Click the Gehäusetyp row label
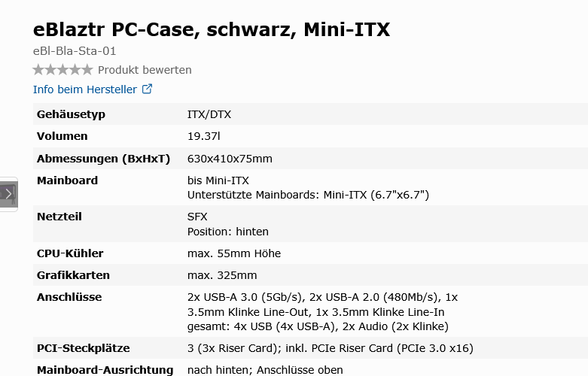The width and height of the screenshot is (588, 376). click(71, 114)
